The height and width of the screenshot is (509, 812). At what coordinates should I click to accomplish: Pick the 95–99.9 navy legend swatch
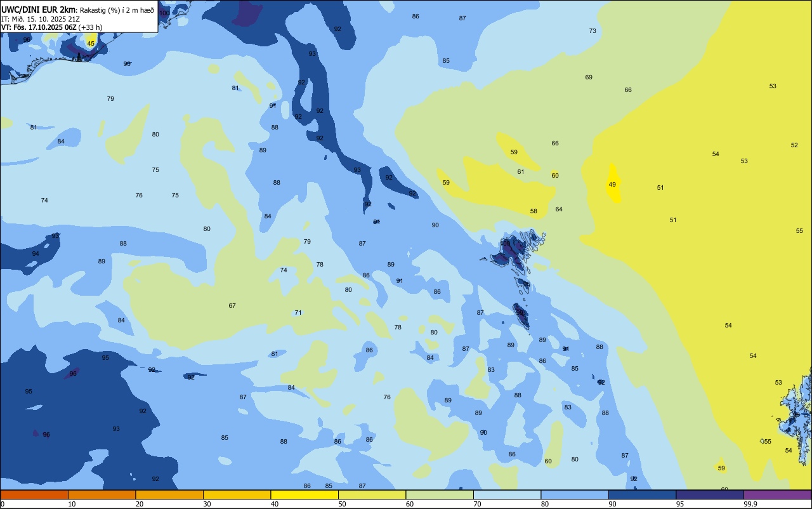[x=710, y=494]
